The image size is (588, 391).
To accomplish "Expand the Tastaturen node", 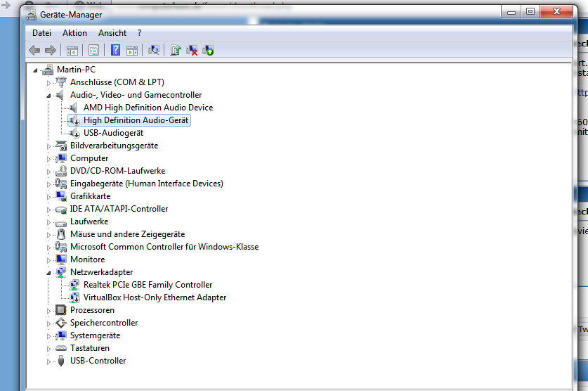I will click(48, 349).
